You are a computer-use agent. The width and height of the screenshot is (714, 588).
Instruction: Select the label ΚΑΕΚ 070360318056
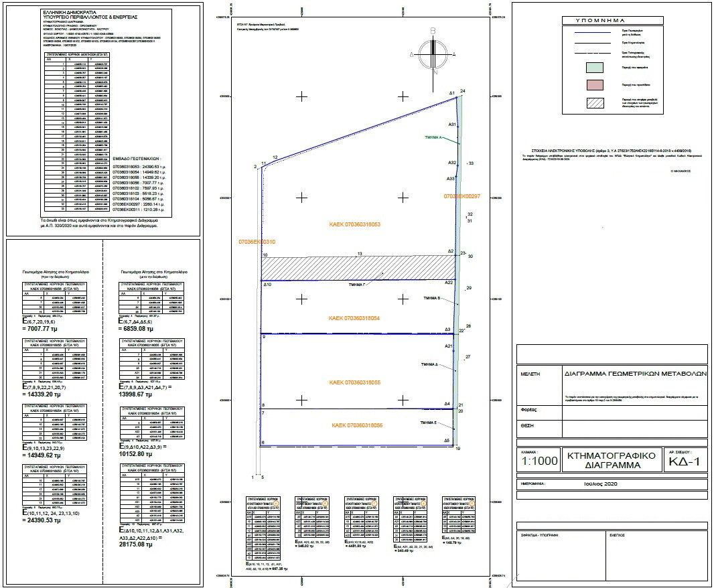357,425
